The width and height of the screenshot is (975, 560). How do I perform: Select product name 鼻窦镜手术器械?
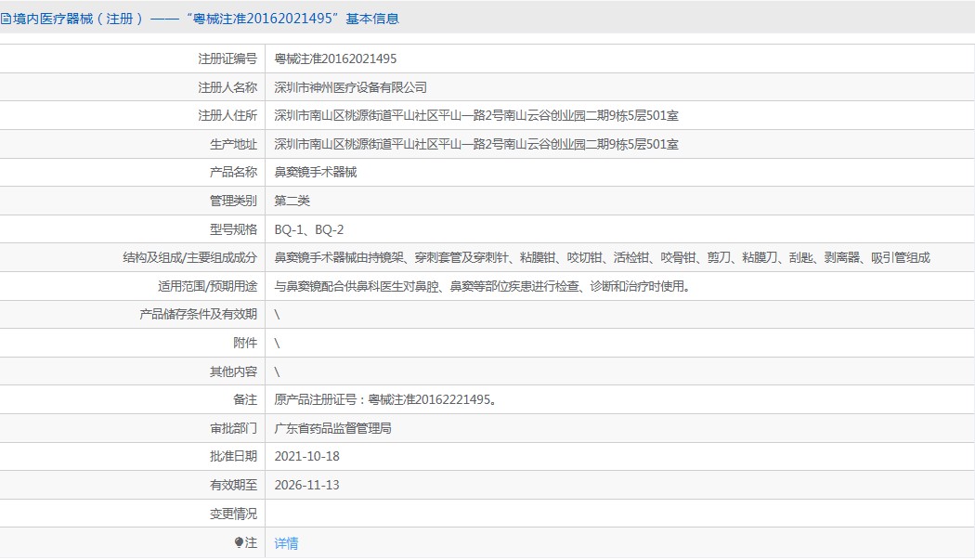pos(316,173)
